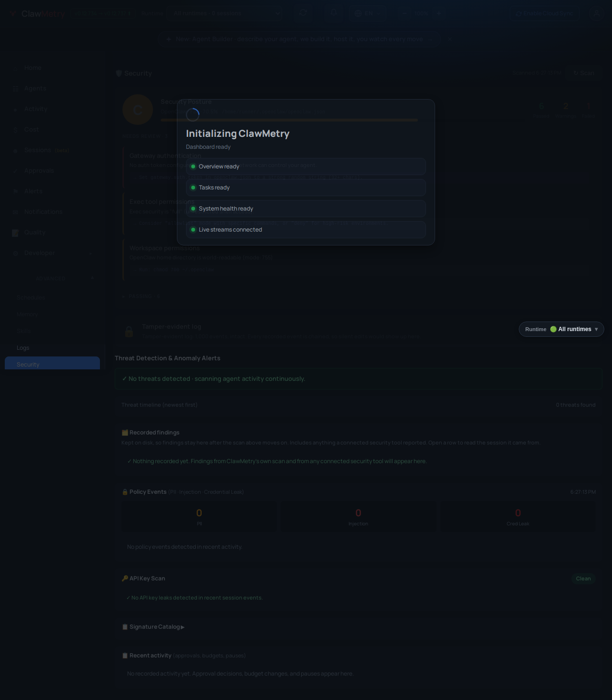The image size is (612, 700).
Task: Click the Tasks ready status row
Action: tap(306, 188)
